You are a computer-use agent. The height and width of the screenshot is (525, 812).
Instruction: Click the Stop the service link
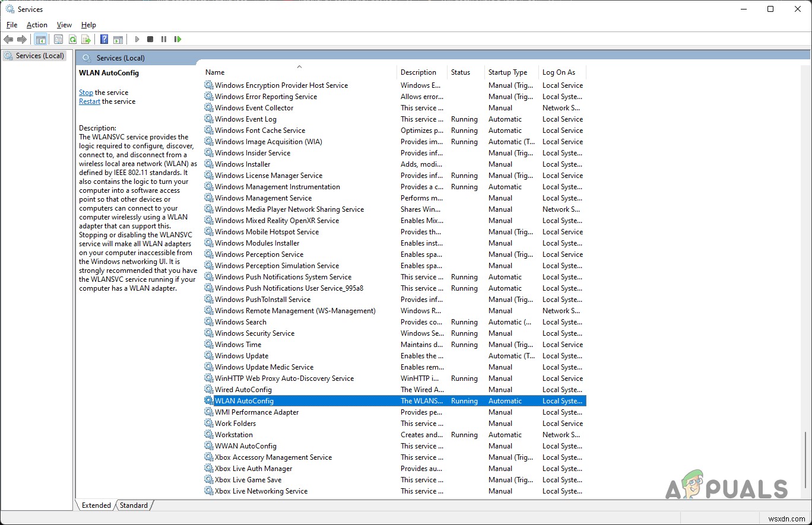pos(85,92)
